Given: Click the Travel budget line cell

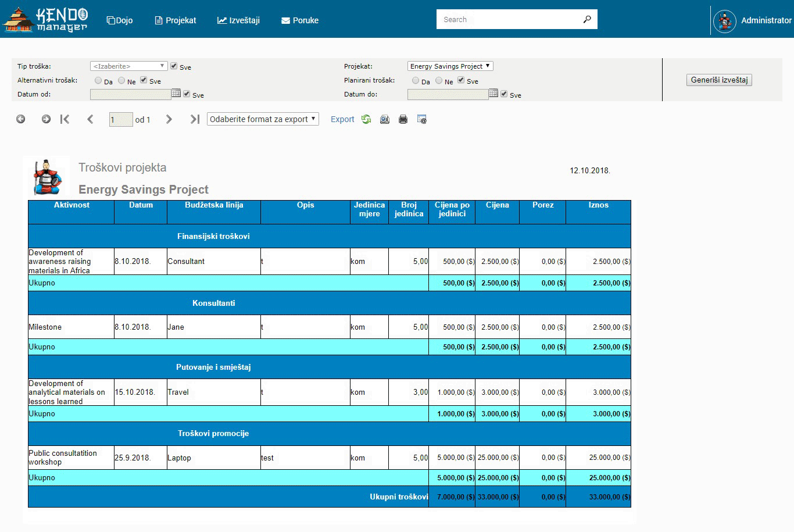Looking at the screenshot, I should click(214, 392).
